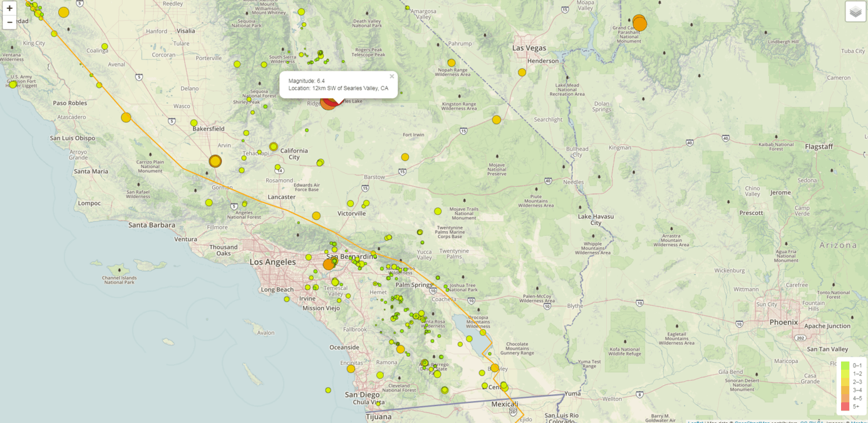
Task: Select the orange marker beside Encinitas
Action: [351, 368]
